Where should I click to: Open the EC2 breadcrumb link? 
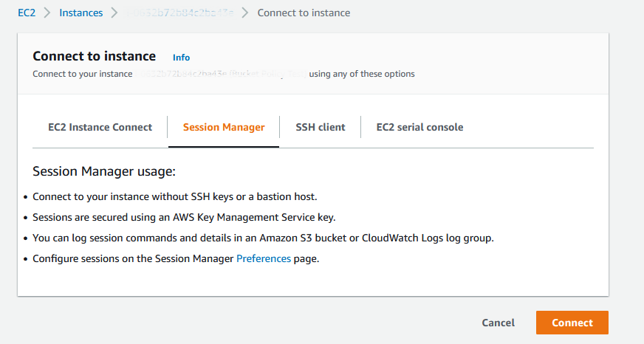27,13
